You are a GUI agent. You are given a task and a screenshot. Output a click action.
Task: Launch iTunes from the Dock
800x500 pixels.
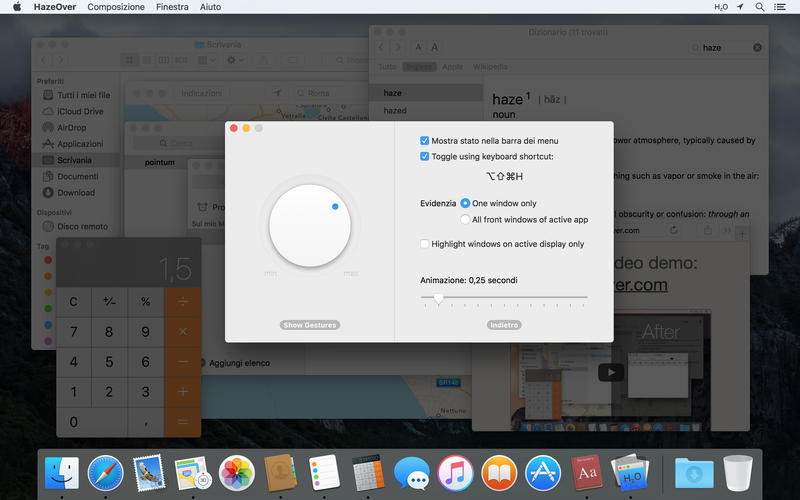pyautogui.click(x=455, y=473)
